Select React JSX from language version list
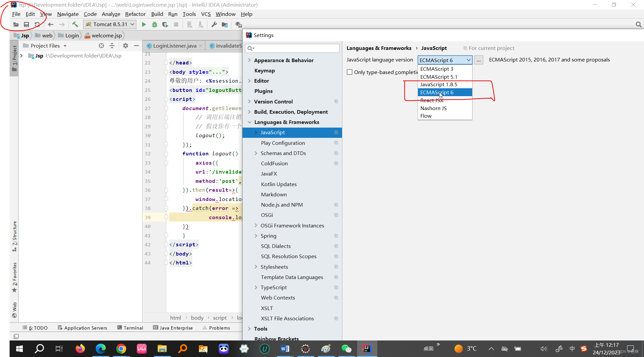 pyautogui.click(x=432, y=100)
